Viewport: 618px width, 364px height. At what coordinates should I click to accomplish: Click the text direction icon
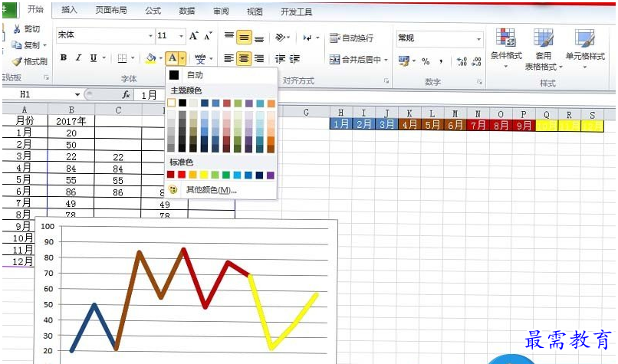(307, 38)
